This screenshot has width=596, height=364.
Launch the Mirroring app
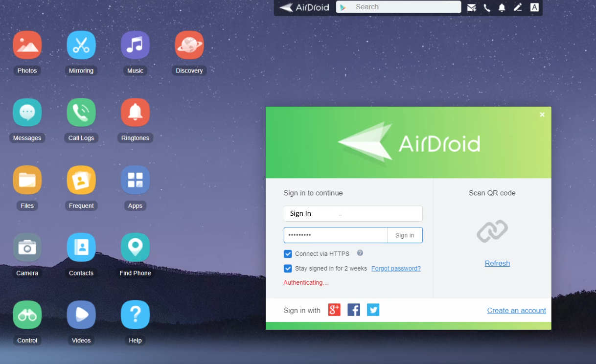point(81,45)
